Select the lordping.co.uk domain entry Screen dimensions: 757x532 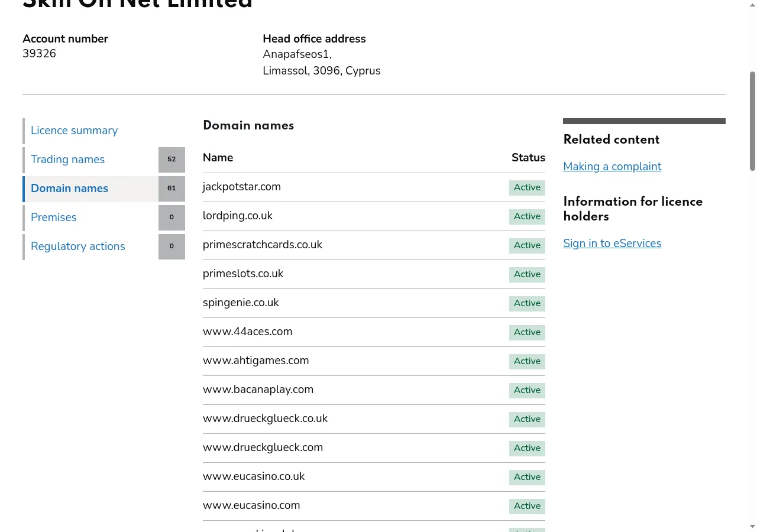tap(237, 216)
